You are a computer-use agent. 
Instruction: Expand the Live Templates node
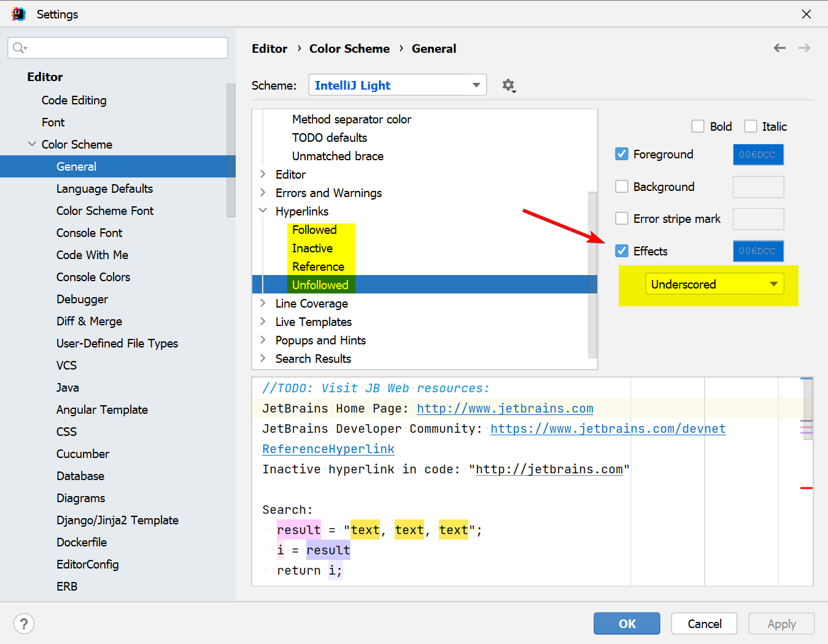[263, 322]
